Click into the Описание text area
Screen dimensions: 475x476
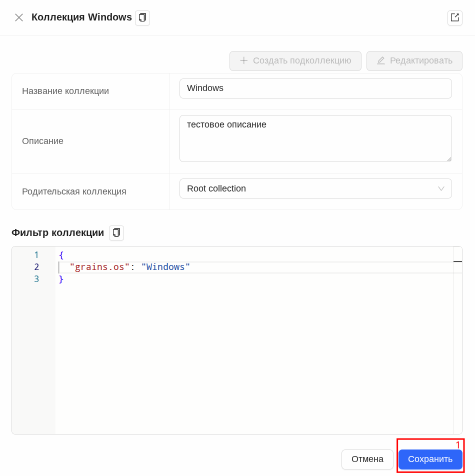[x=315, y=138]
